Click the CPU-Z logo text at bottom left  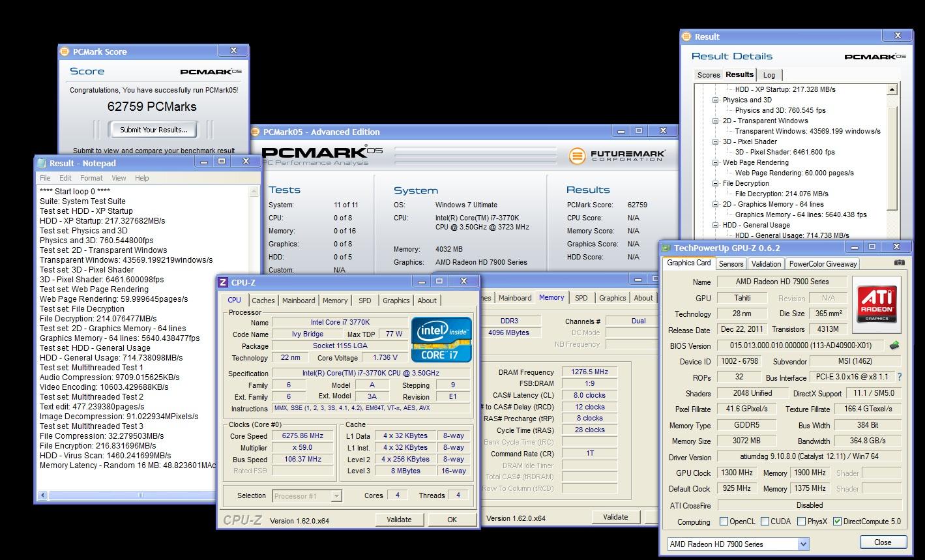[x=243, y=520]
